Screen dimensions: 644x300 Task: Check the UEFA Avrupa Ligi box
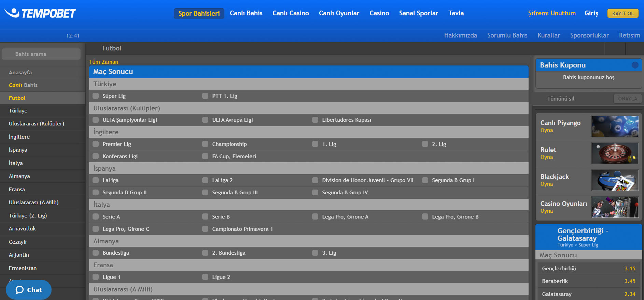(x=205, y=120)
